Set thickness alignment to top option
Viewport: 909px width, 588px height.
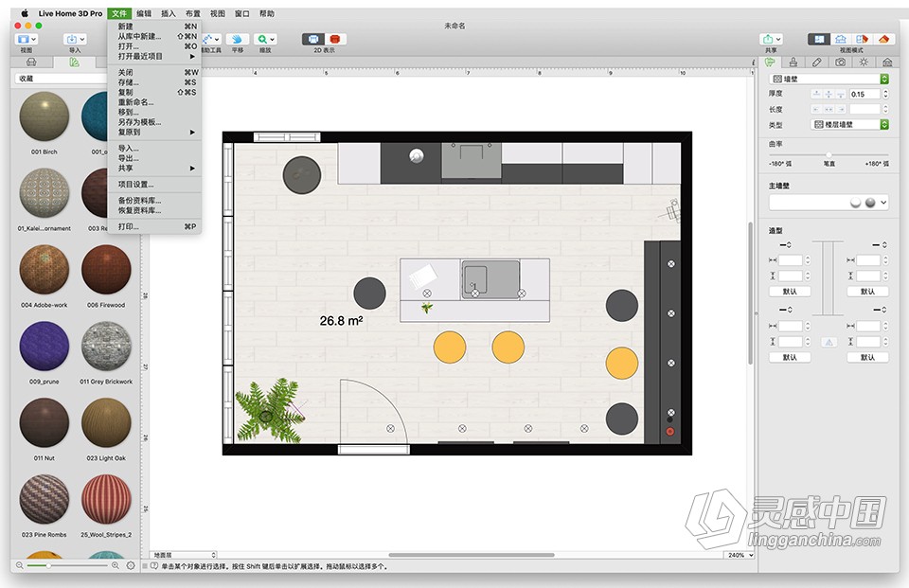coord(816,94)
